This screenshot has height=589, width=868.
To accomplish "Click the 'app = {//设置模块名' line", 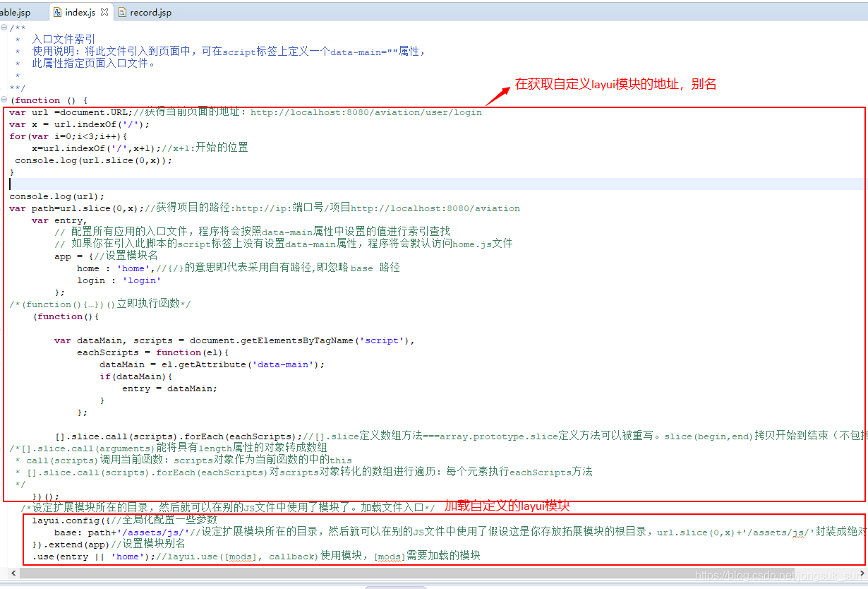I will 107,256.
